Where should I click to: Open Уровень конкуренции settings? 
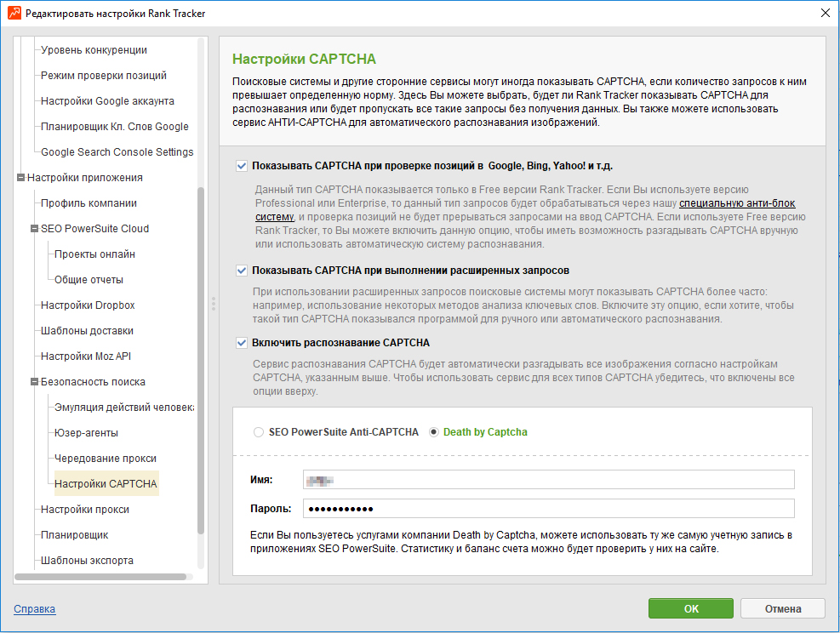94,50
